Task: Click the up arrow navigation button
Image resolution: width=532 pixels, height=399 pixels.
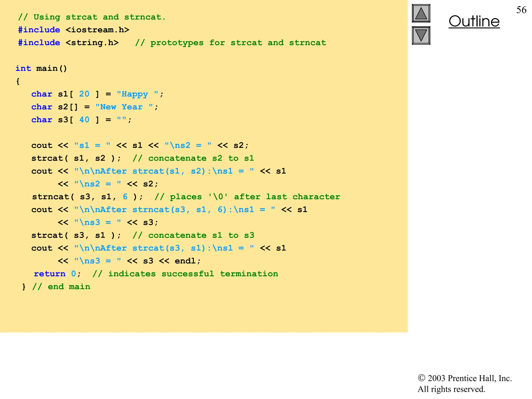Action: click(421, 13)
